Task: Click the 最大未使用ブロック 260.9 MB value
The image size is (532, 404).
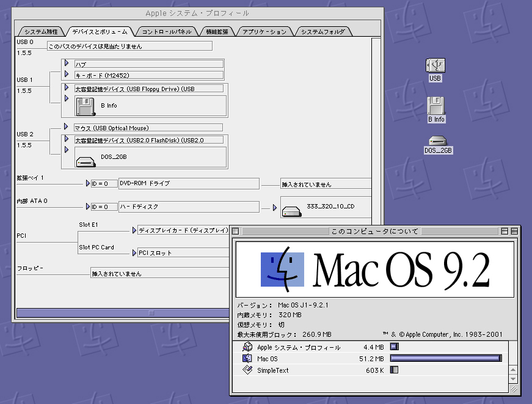Action: coord(317,334)
